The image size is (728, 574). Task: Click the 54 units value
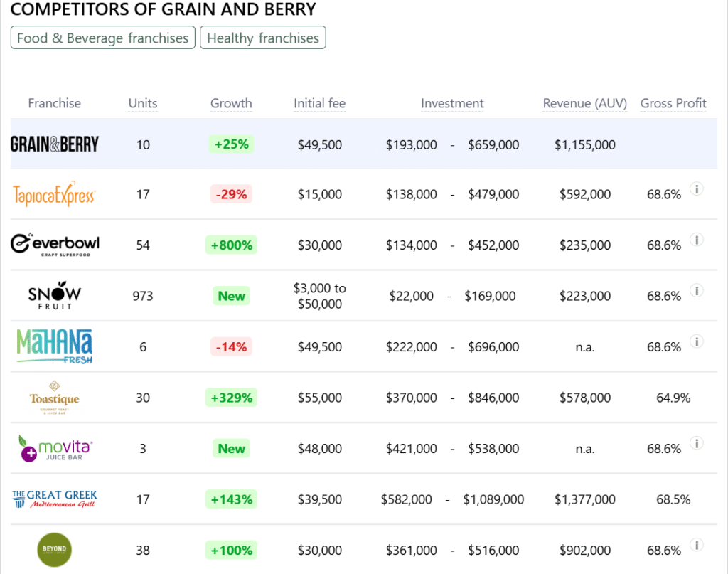pyautogui.click(x=143, y=245)
